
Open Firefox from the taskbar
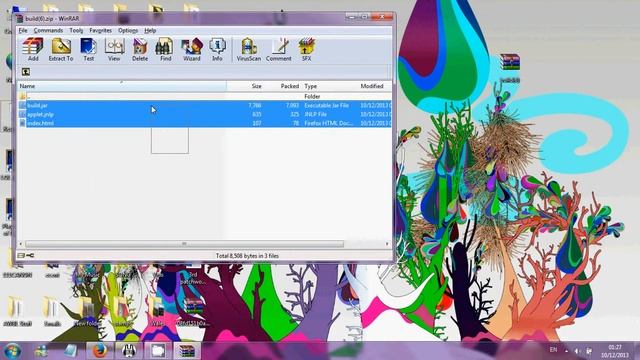[x=99, y=351]
